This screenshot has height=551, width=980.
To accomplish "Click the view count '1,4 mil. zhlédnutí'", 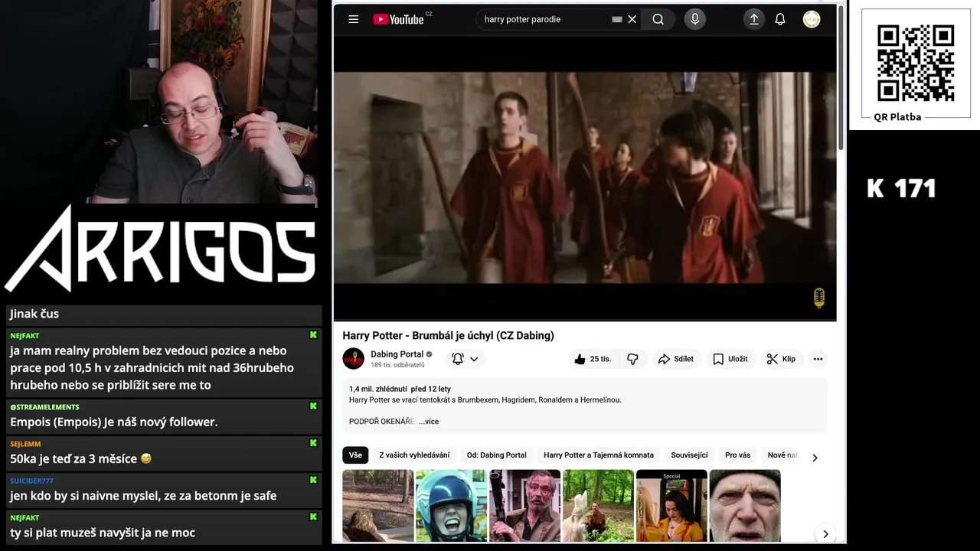I will (x=378, y=389).
